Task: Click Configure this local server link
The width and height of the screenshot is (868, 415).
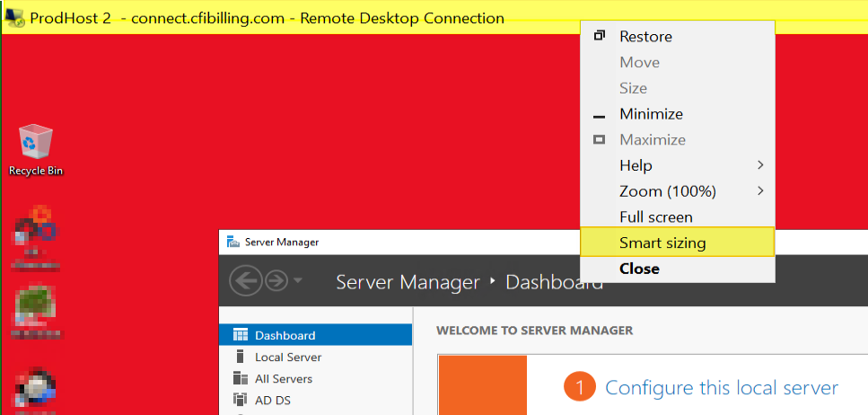Action: point(722,387)
